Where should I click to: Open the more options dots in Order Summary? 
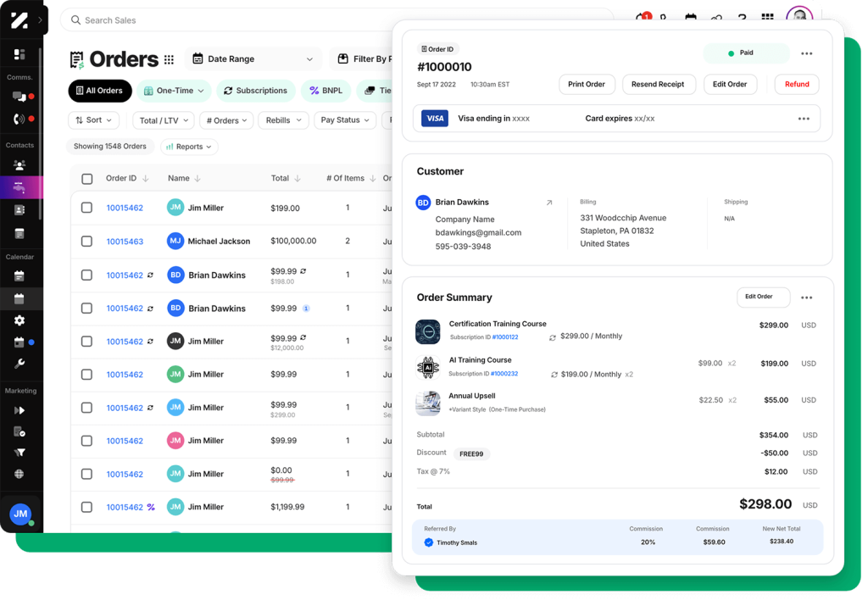807,297
